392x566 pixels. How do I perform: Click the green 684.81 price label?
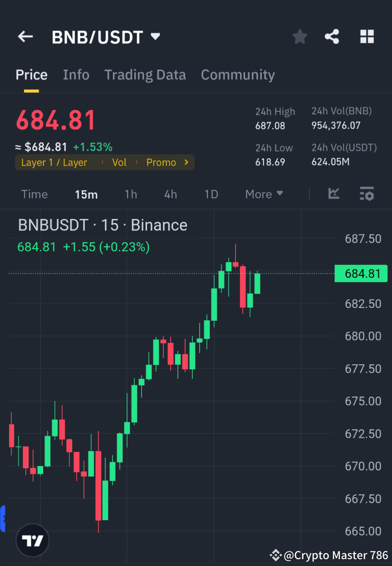(x=361, y=273)
